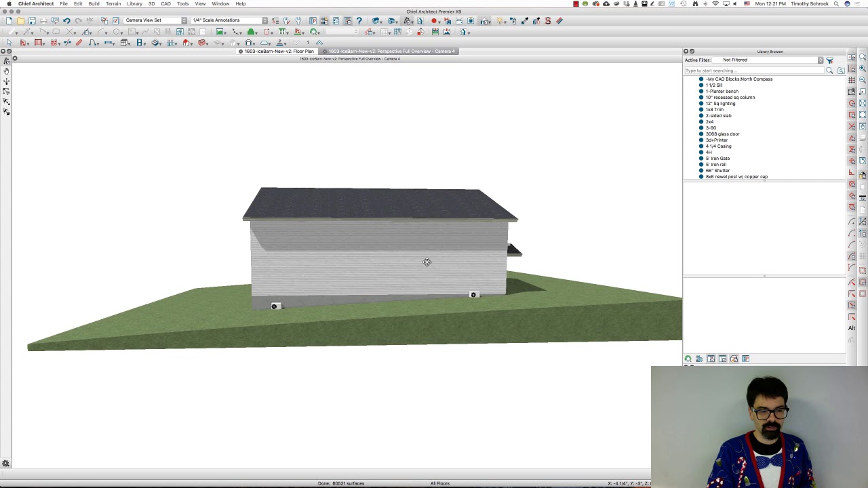Click the library filter funnel icon
The height and width of the screenshot is (488, 868).
point(829,60)
